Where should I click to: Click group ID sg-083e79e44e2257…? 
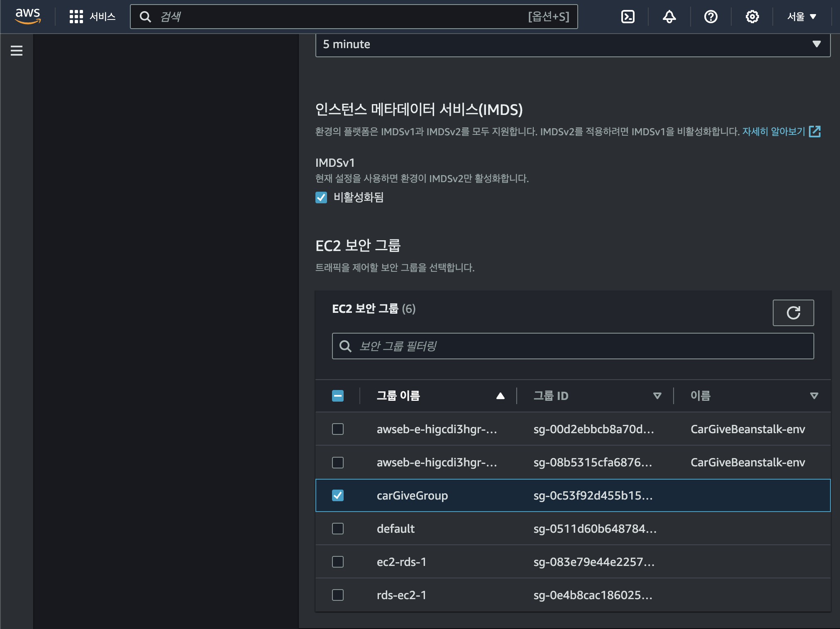(594, 562)
